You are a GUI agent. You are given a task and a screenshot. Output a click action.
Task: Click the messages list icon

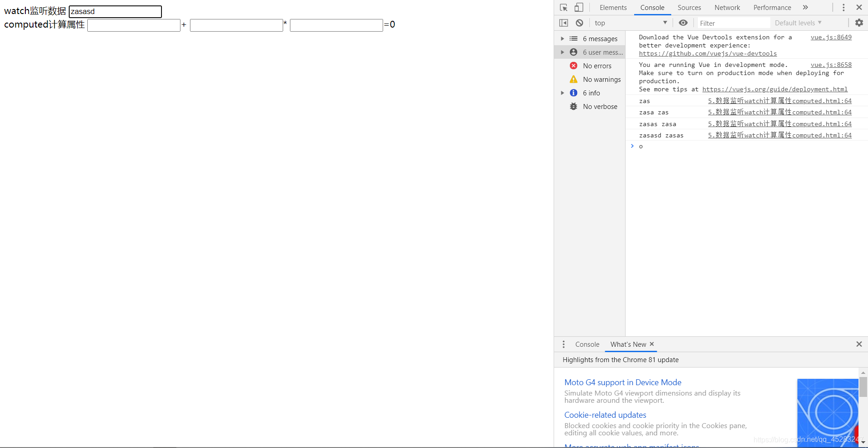pyautogui.click(x=574, y=39)
